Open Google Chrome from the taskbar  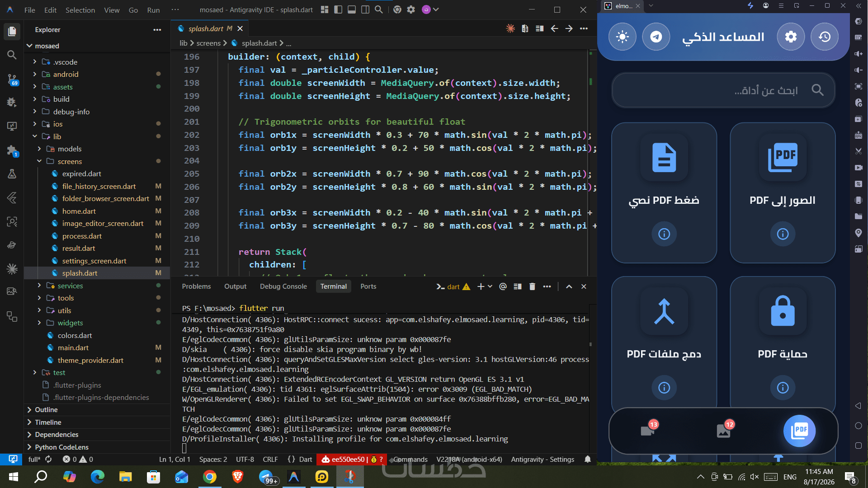pos(209,477)
